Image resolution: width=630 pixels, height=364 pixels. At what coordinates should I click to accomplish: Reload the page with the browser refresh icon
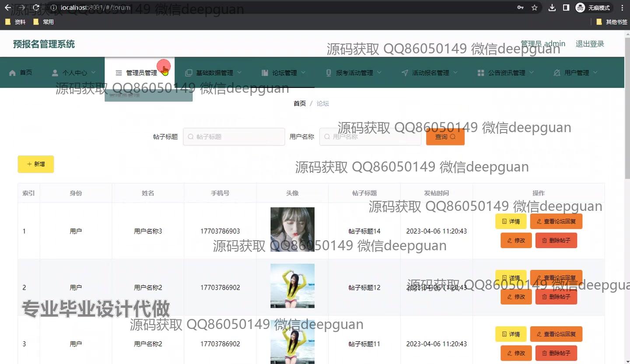coord(36,7)
